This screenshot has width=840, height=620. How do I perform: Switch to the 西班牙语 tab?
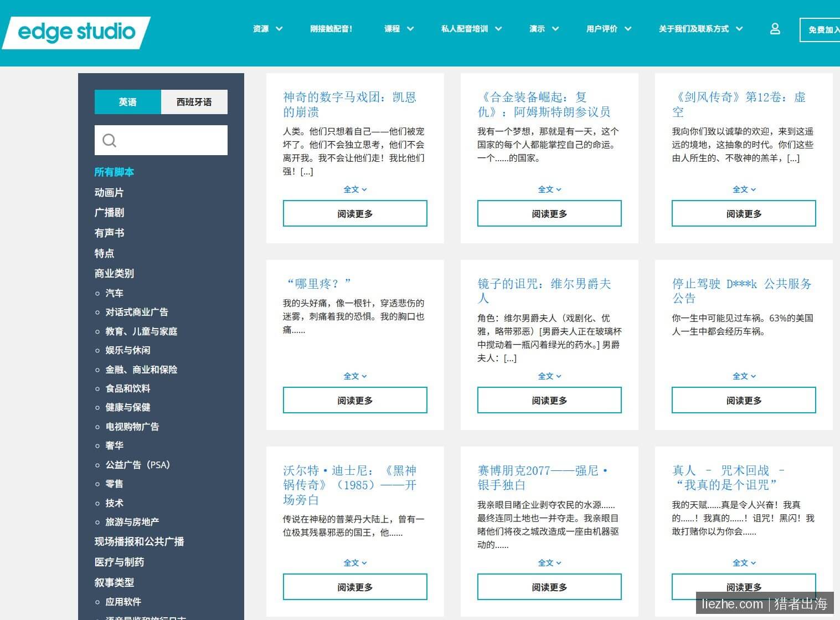(x=194, y=102)
